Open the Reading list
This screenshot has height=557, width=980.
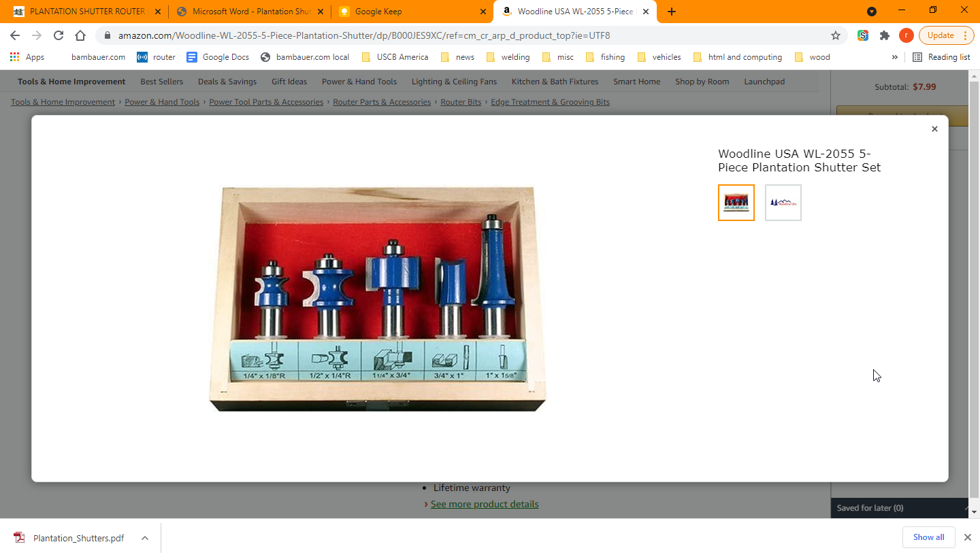(x=941, y=57)
